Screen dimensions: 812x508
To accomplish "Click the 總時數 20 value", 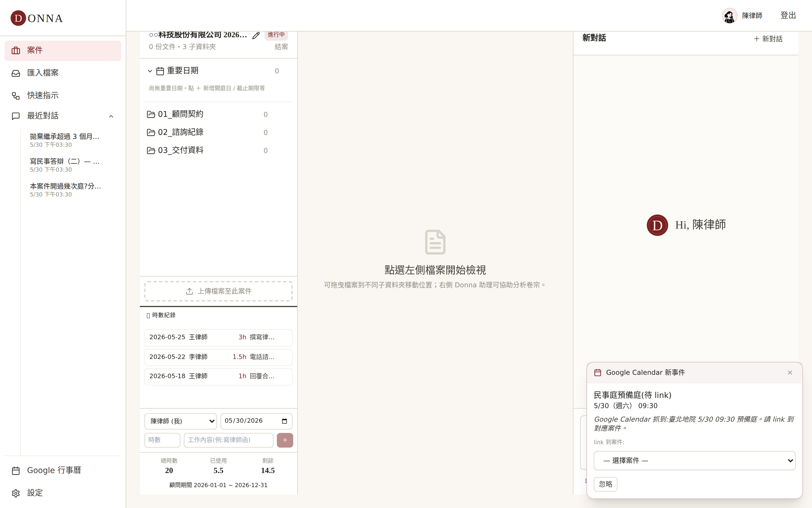I will click(x=169, y=470).
